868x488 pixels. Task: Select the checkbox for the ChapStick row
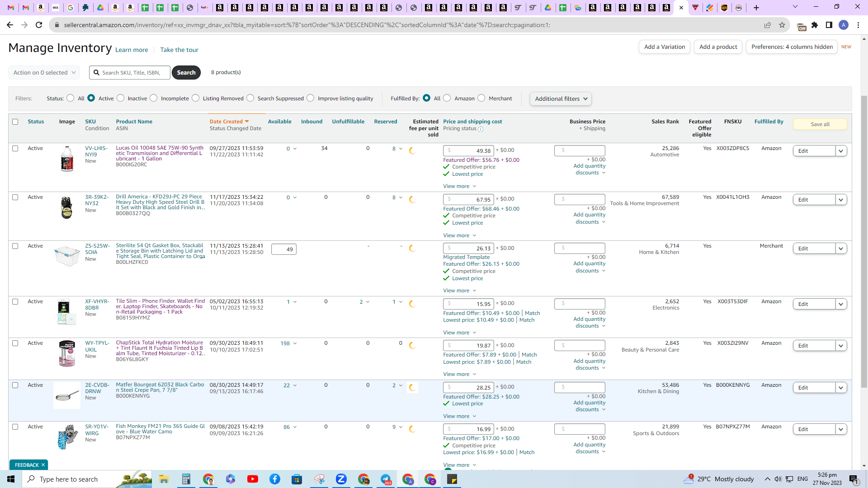(15, 343)
